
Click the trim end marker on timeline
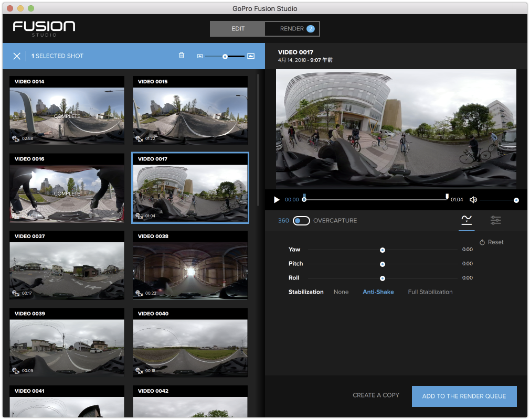447,197
